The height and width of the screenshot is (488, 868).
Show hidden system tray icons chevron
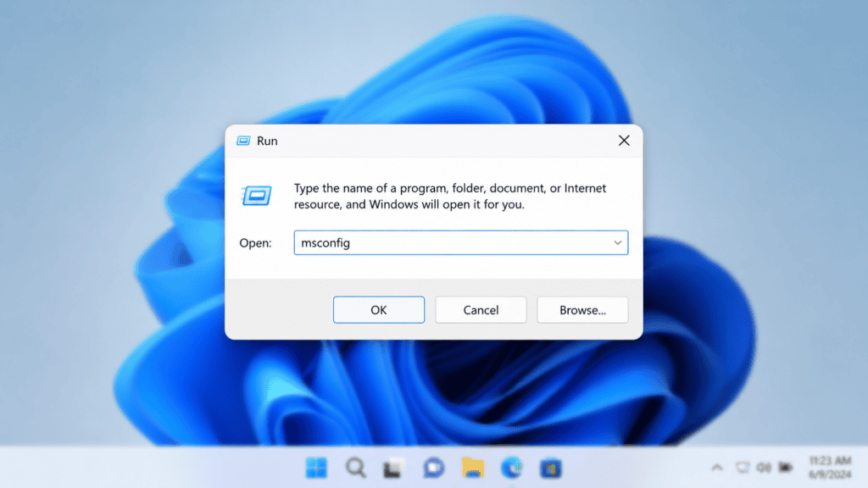point(717,468)
